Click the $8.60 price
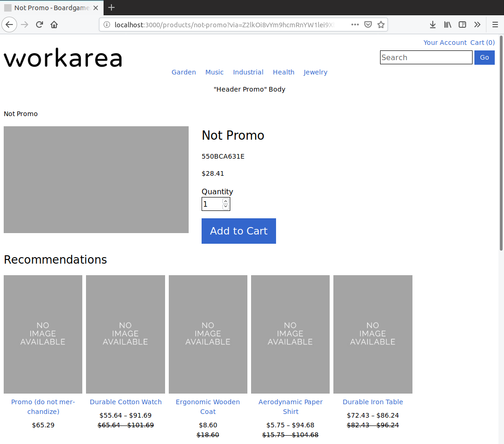The image size is (504, 444). click(x=208, y=425)
